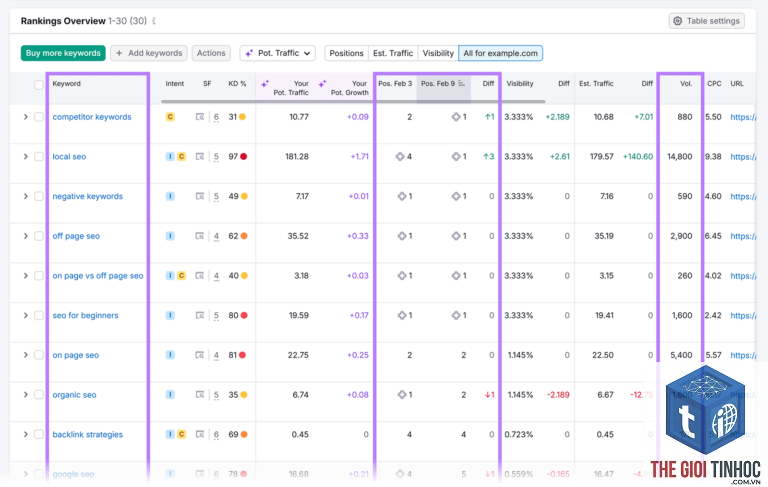Click the SERP features icon for organic seo
The height and width of the screenshot is (487, 768).
coord(200,395)
